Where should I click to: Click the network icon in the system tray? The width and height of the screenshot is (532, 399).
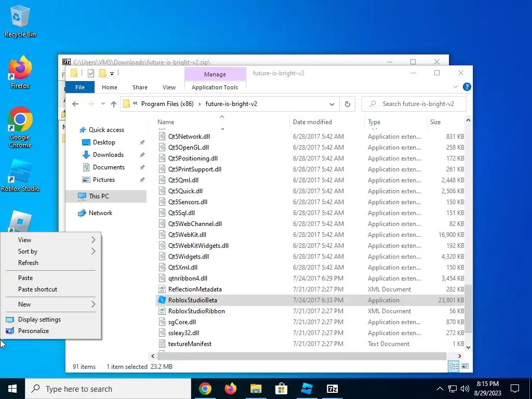[453, 389]
